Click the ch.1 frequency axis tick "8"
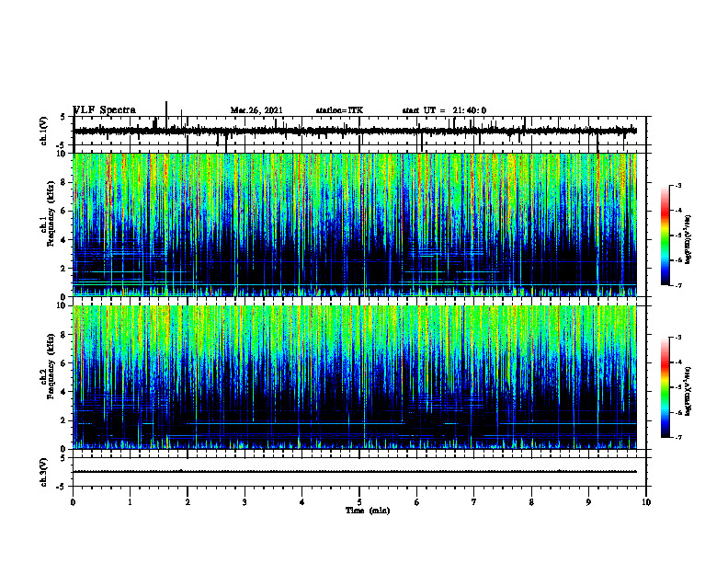 [64, 182]
